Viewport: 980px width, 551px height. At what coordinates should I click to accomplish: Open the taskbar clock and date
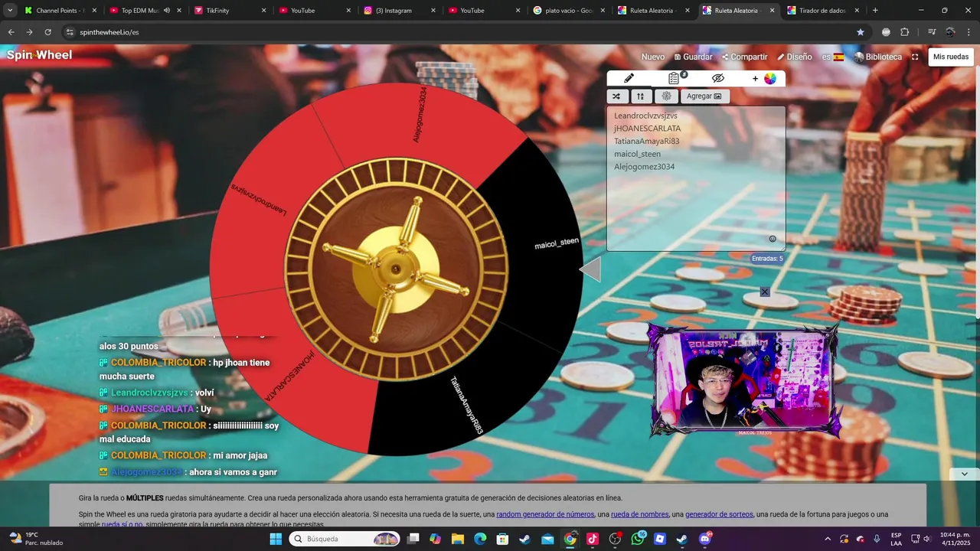[x=953, y=539]
